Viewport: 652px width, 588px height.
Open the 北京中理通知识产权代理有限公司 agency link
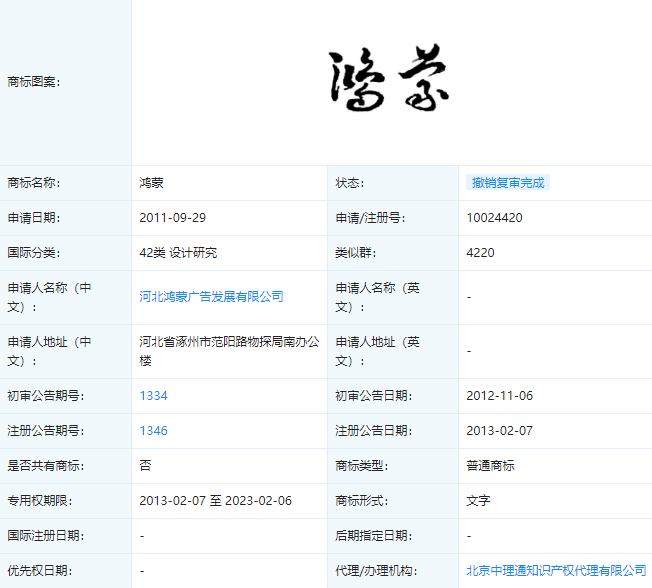click(556, 570)
